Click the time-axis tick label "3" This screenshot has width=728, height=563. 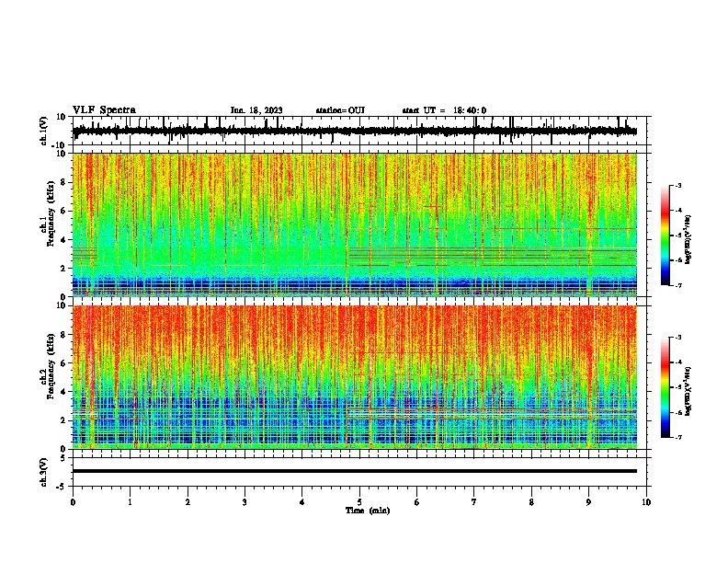tap(245, 502)
